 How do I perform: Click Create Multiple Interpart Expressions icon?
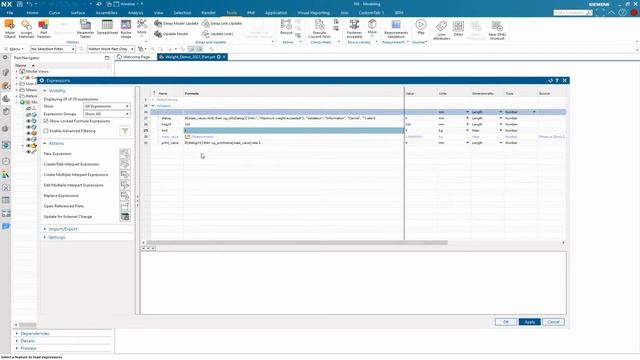click(125, 175)
